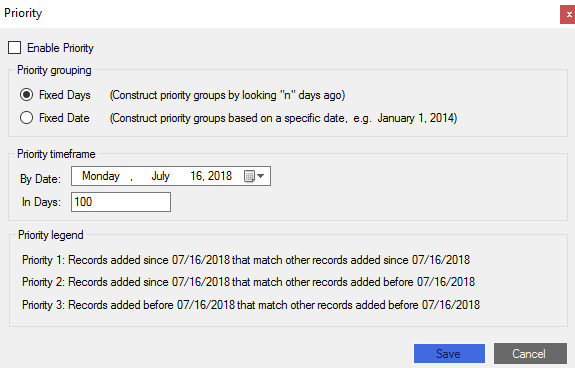
Task: Select the day '16' in the date picker
Action: [196, 176]
